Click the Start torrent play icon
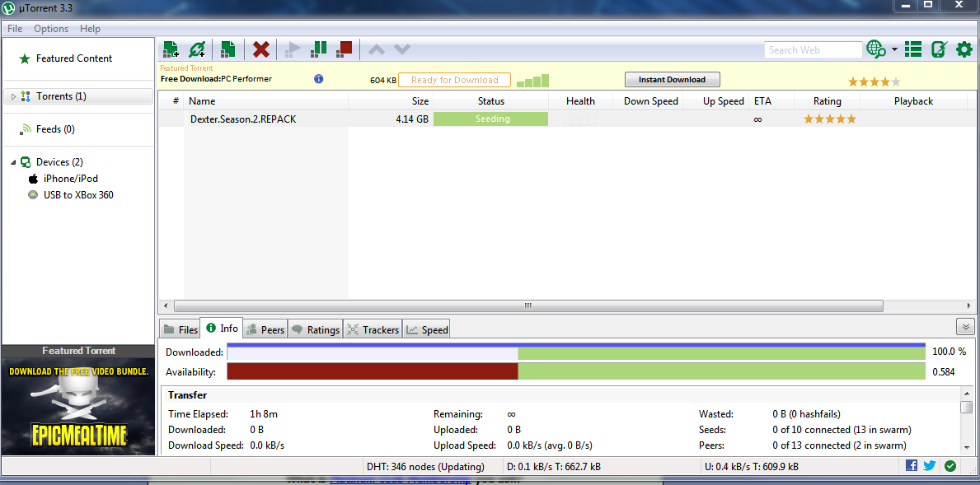 [293, 49]
